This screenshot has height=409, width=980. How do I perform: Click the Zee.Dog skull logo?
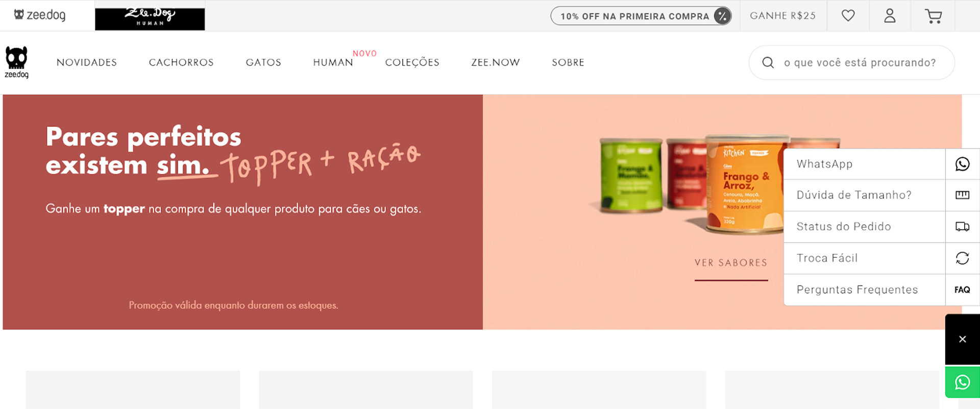[x=16, y=62]
